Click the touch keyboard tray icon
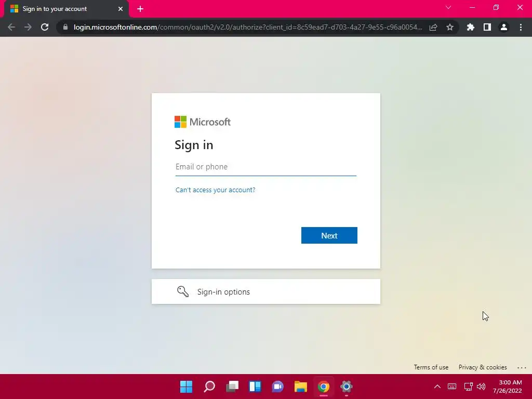The width and height of the screenshot is (532, 399). tap(452, 387)
